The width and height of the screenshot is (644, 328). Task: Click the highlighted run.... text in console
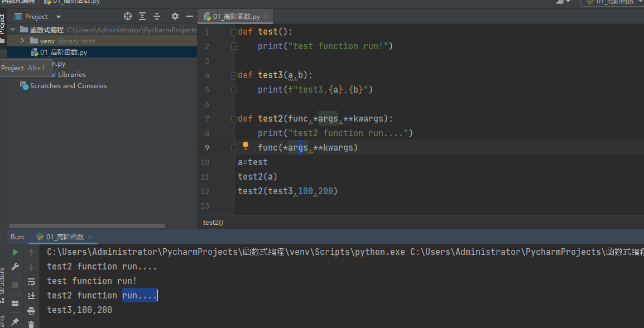coord(140,296)
